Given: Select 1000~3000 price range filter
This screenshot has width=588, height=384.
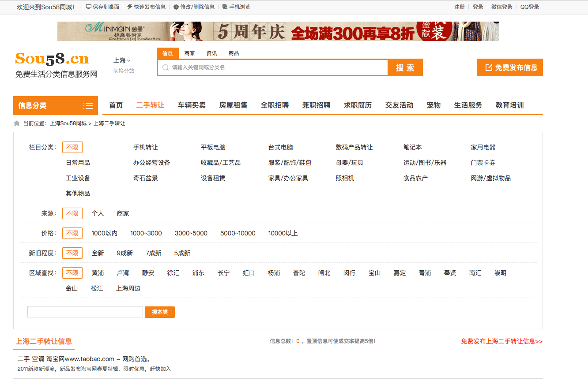Looking at the screenshot, I should click(x=146, y=233).
